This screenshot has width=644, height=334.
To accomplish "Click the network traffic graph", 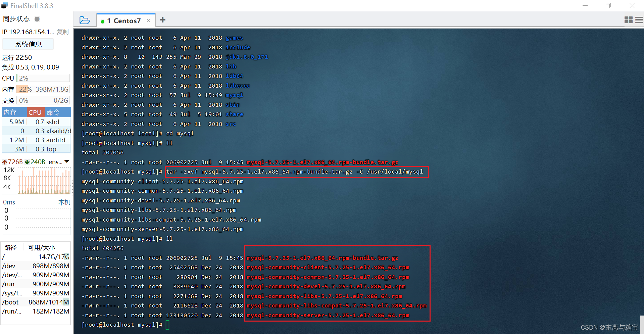I will tap(44, 181).
